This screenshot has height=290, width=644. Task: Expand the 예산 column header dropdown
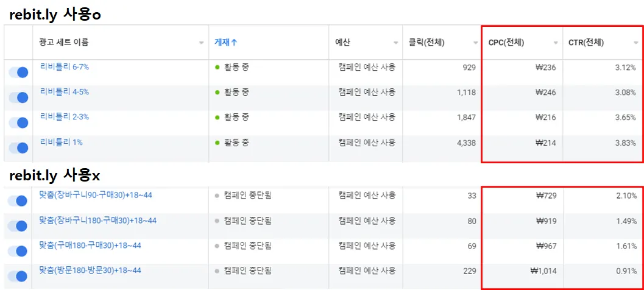[395, 43]
